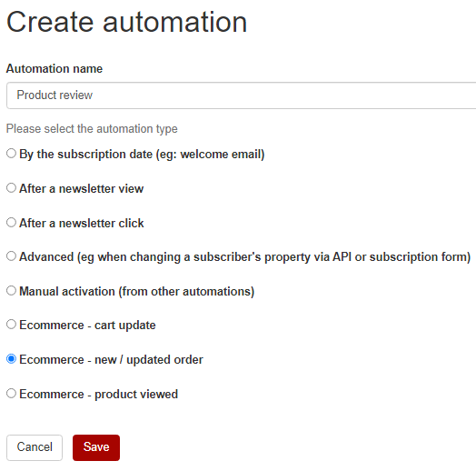Click the '(from other automations)' label text
476x471 pixels.
click(186, 292)
